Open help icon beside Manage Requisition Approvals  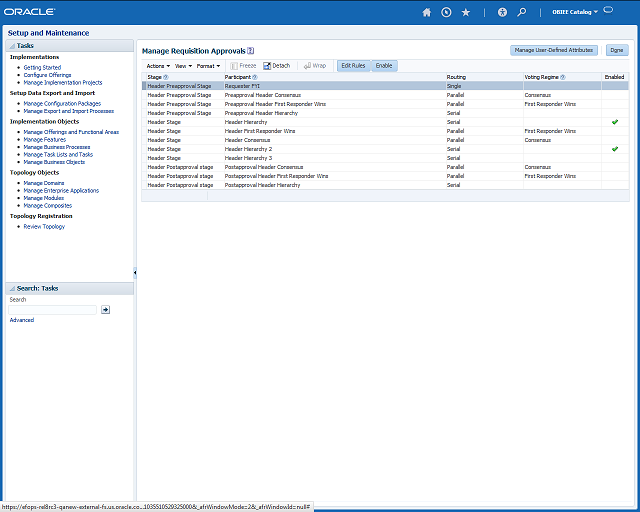pos(251,51)
